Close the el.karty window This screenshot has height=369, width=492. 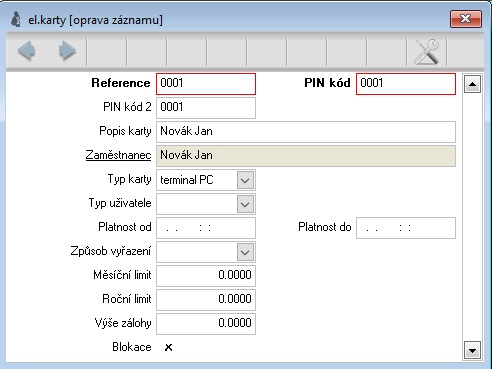466,18
